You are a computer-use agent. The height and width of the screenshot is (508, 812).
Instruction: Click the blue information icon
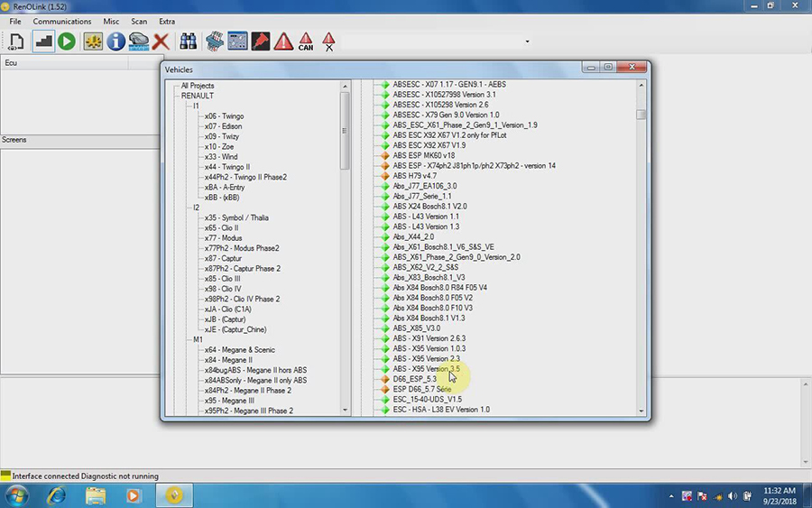coord(116,41)
